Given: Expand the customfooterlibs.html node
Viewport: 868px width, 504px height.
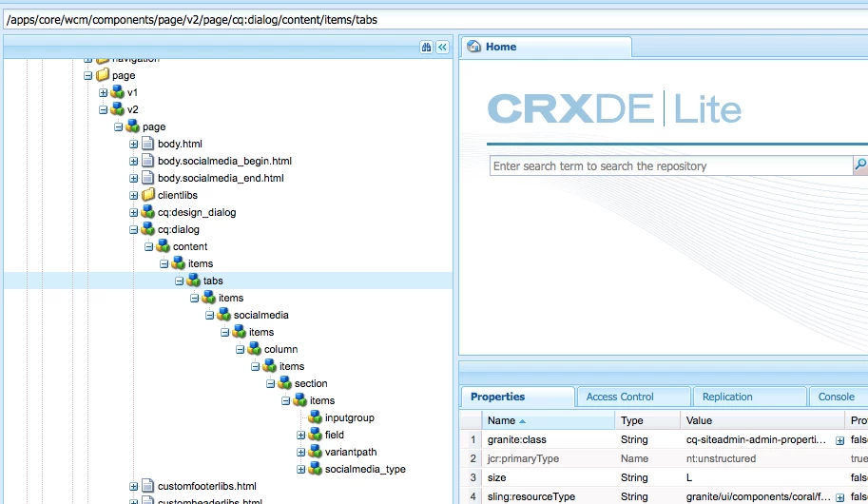Looking at the screenshot, I should tap(133, 486).
